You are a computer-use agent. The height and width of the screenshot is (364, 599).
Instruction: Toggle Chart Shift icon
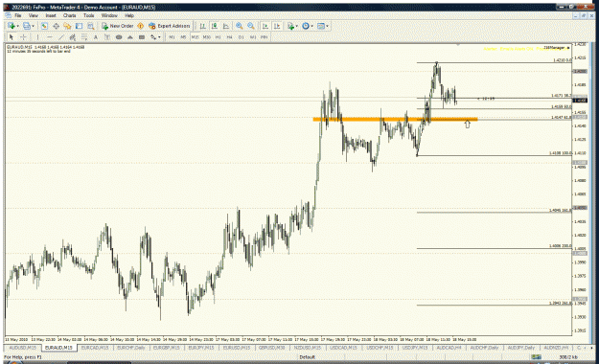point(277,26)
